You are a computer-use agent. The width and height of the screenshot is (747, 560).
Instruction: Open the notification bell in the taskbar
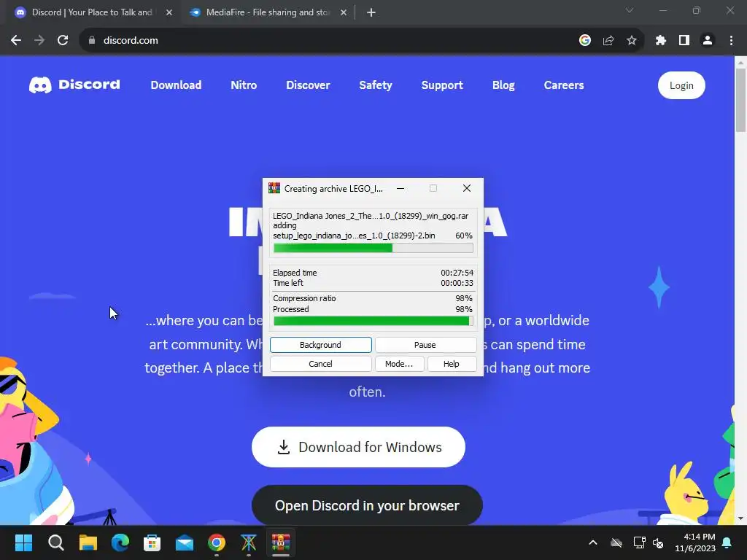(727, 542)
